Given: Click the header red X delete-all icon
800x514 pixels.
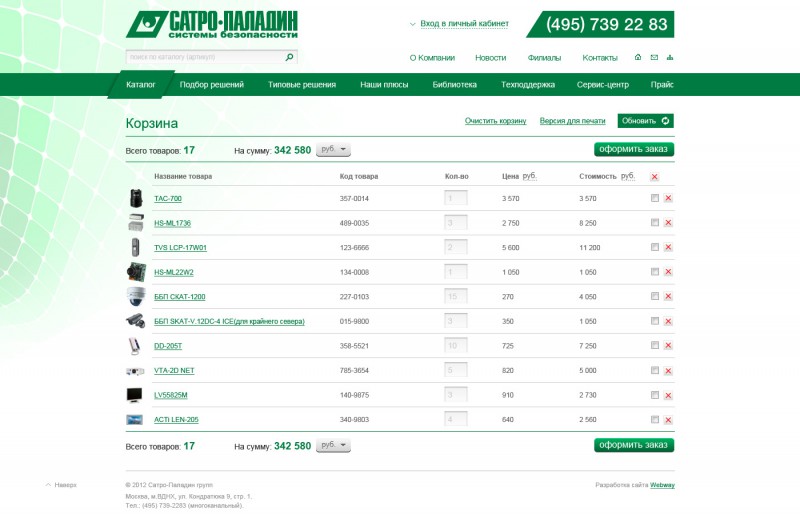Looking at the screenshot, I should [x=655, y=177].
